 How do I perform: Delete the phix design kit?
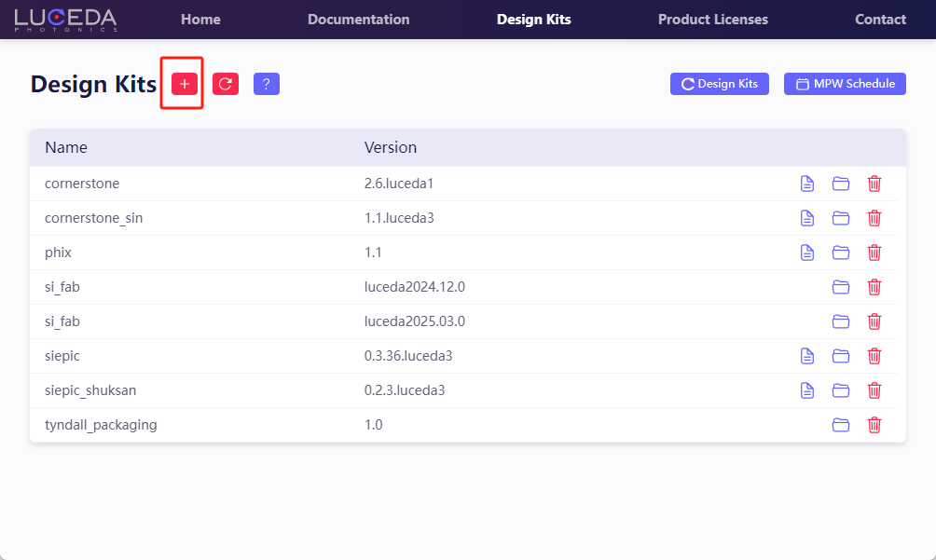click(x=874, y=253)
